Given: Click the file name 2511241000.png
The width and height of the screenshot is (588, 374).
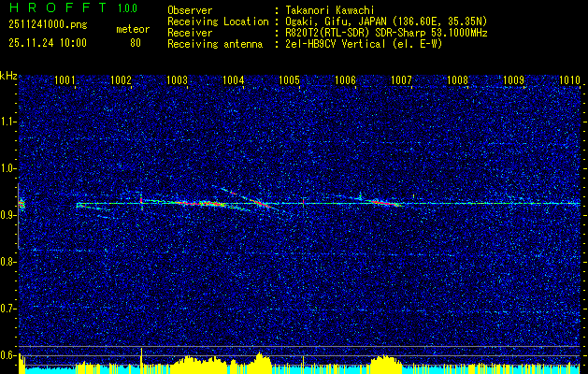Looking at the screenshot, I should point(48,24).
